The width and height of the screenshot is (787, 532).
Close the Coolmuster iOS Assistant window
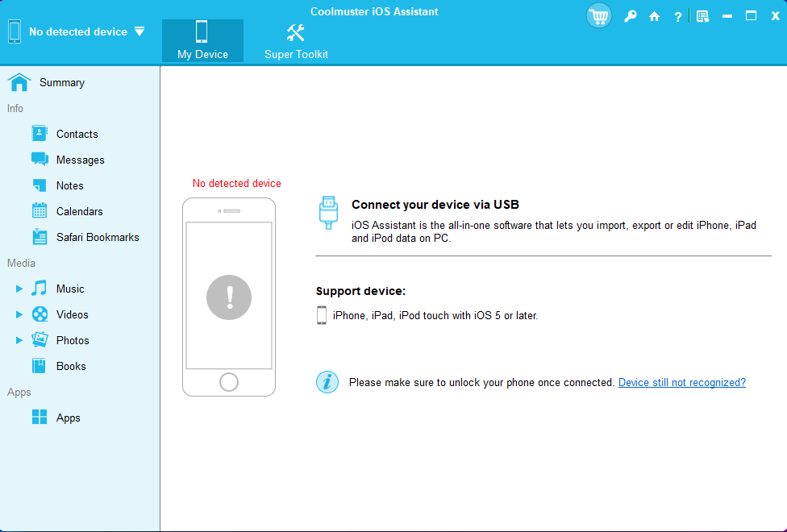[x=775, y=16]
